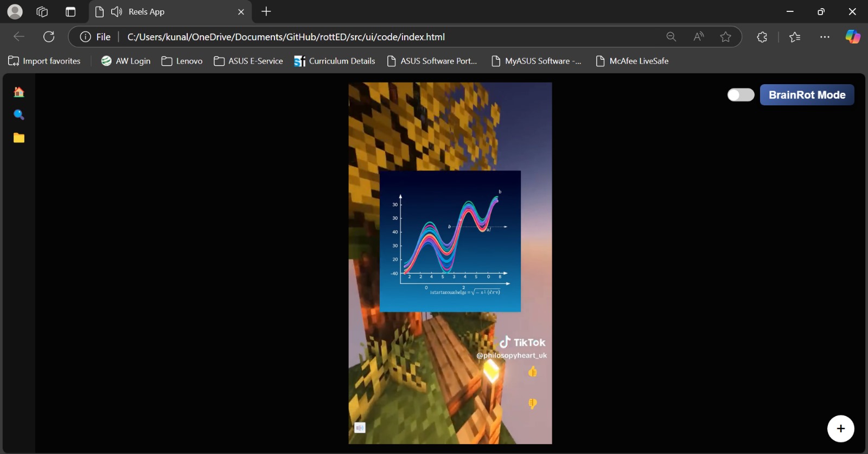868x454 pixels.
Task: Open the McAfee LiveSafe bookmark
Action: [632, 61]
